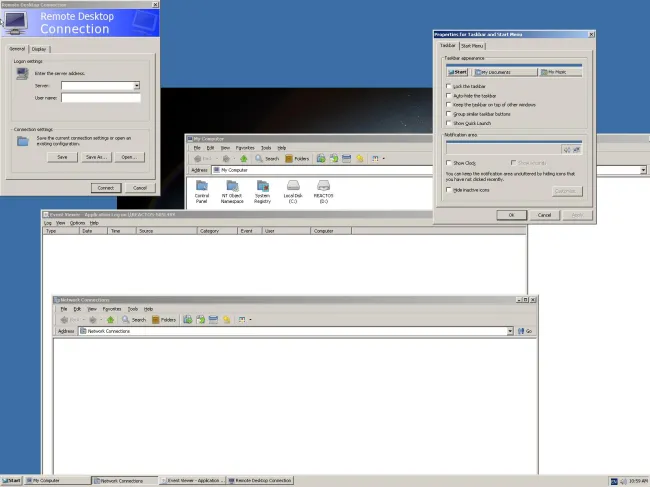The width and height of the screenshot is (650, 487).
Task: Check Show Clock option
Action: 449,163
